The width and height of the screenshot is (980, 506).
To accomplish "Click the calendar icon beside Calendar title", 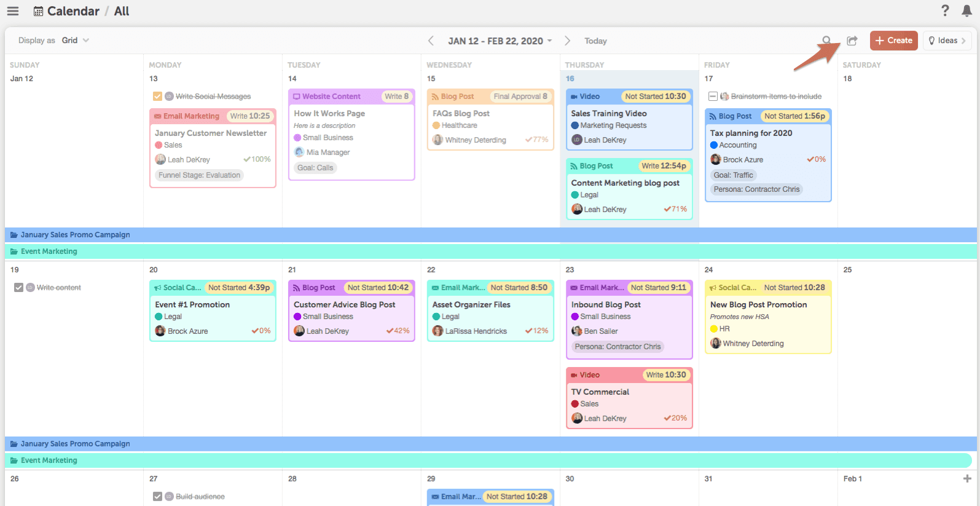I will pyautogui.click(x=38, y=11).
